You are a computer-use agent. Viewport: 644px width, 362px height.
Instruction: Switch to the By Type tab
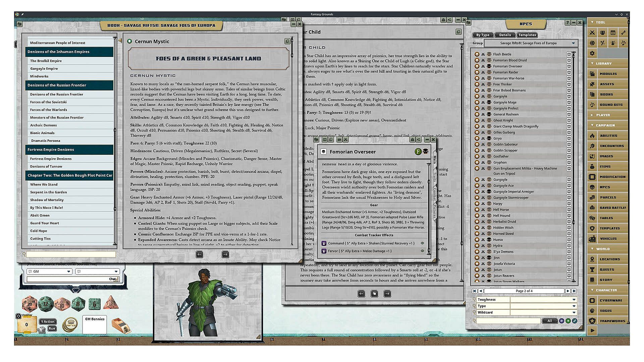[x=483, y=35]
